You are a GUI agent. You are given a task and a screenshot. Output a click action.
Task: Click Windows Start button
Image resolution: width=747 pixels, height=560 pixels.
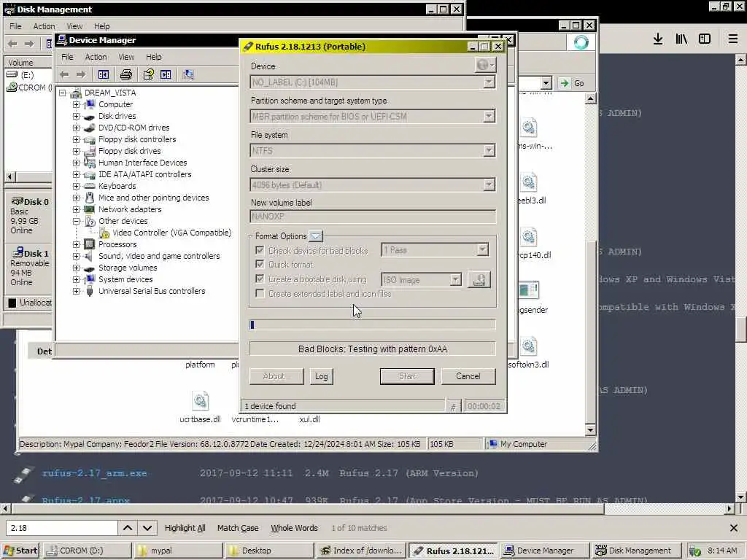click(20, 551)
